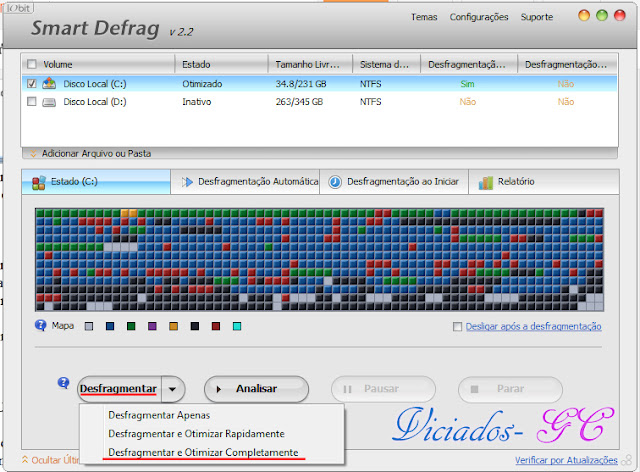Click the cyan map legend swatch
Viewport: 640px width, 472px height.
pyautogui.click(x=237, y=326)
